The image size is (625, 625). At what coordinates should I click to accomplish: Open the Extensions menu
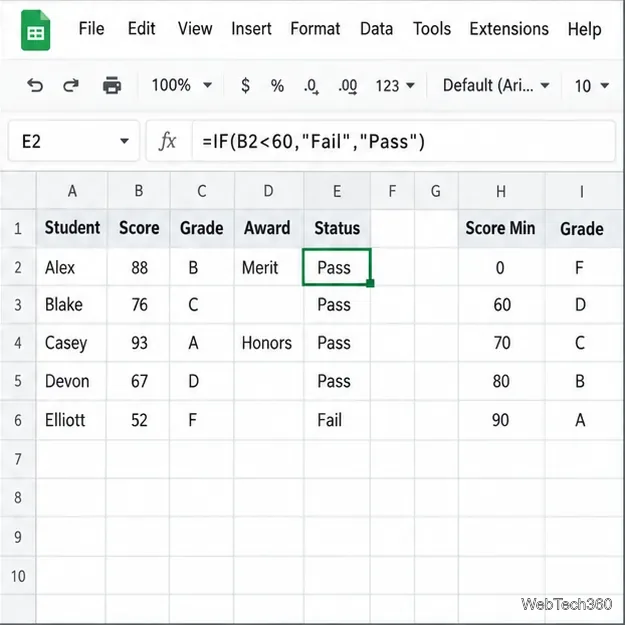(509, 29)
